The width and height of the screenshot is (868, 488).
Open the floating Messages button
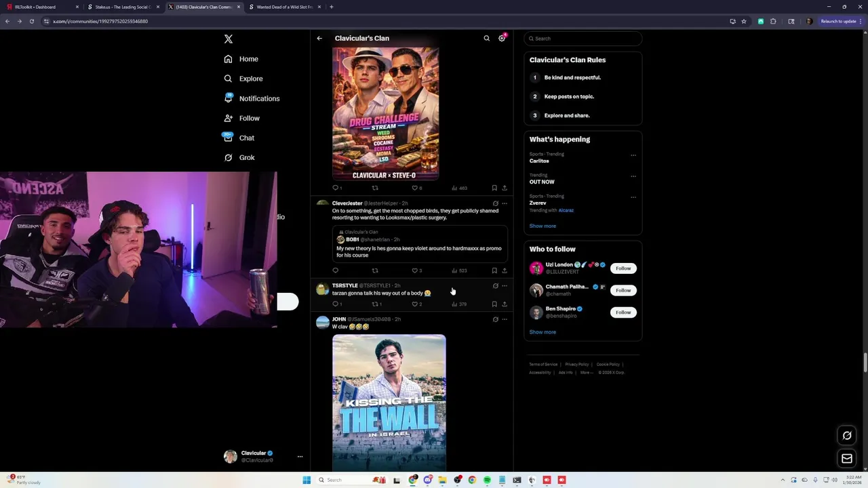tap(847, 459)
